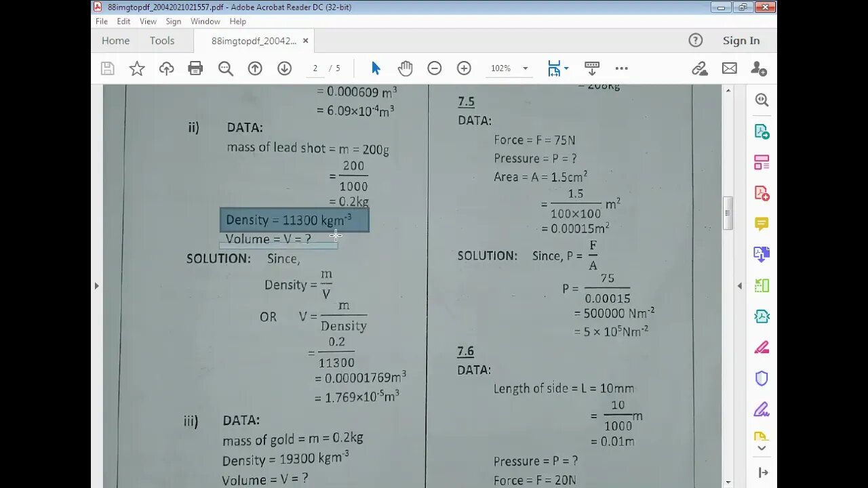
Task: Collapse tools pane with bottom arrow-bar icon
Action: point(763,472)
